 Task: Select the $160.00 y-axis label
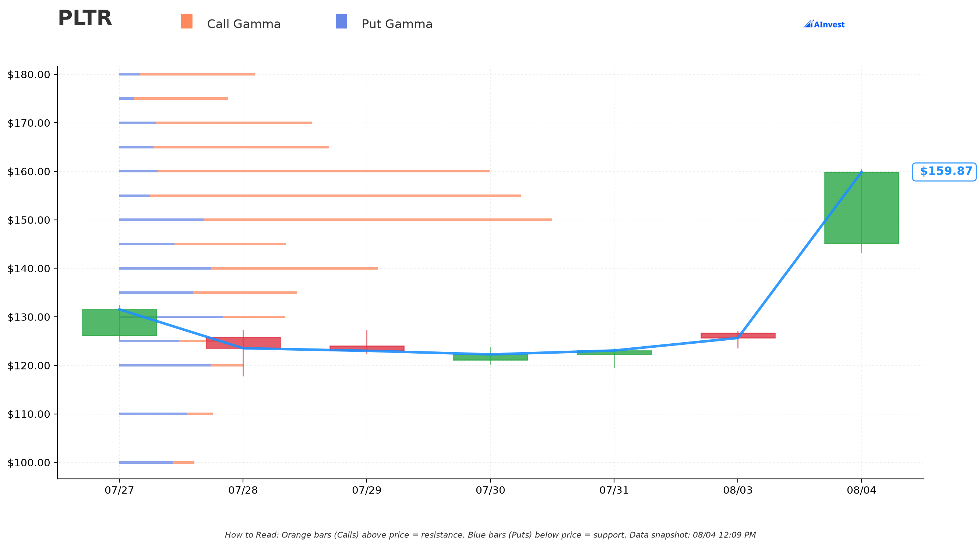pos(29,172)
